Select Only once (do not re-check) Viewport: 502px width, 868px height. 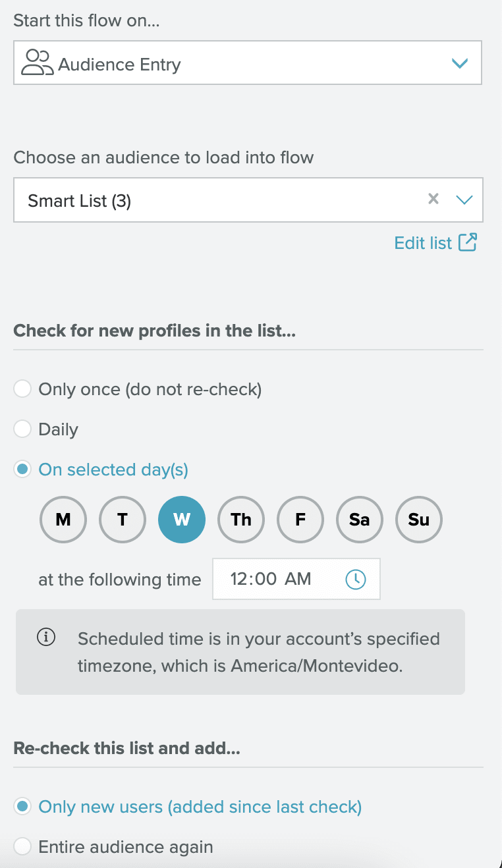[x=23, y=389]
